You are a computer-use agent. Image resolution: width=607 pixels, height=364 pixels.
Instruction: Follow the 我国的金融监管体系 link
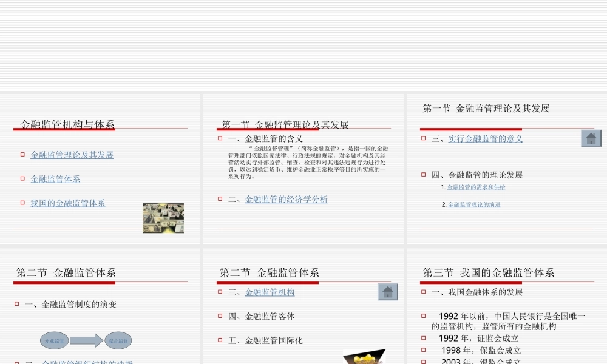(67, 203)
